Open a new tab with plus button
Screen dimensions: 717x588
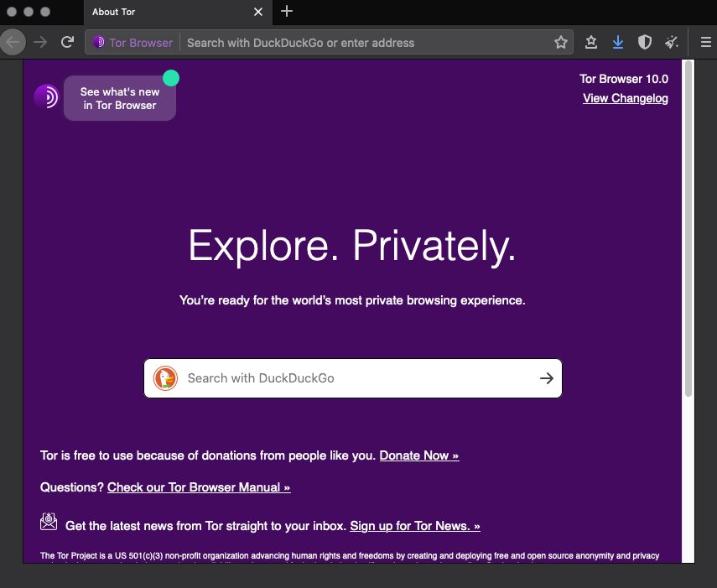tap(287, 11)
